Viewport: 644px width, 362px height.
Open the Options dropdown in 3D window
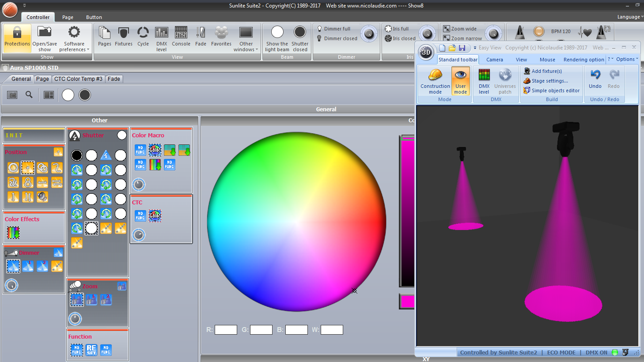point(627,59)
